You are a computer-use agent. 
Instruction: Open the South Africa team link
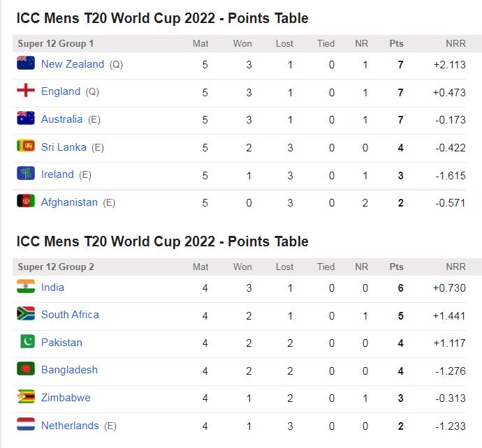pos(70,315)
